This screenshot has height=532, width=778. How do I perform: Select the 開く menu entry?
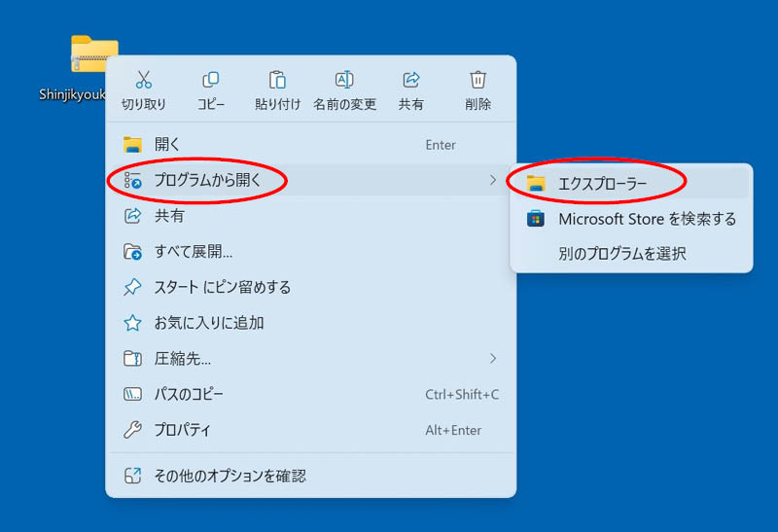(310, 144)
